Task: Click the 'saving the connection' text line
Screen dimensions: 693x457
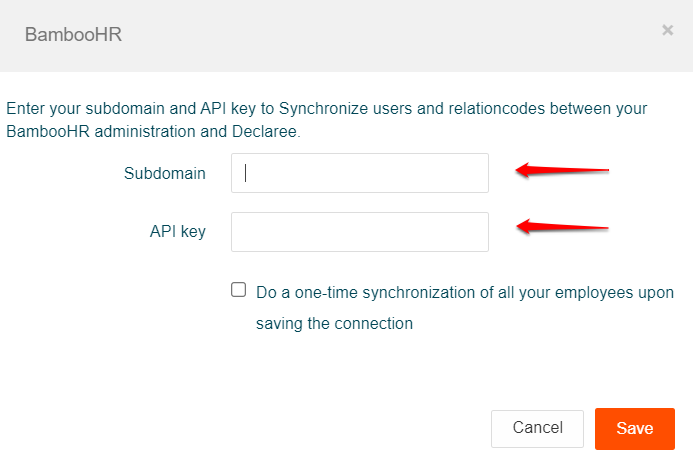Action: [334, 323]
